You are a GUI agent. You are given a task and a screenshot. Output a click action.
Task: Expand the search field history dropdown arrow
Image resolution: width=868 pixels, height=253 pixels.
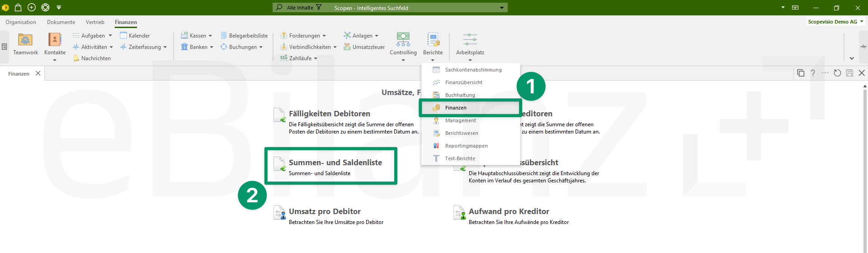tap(502, 8)
